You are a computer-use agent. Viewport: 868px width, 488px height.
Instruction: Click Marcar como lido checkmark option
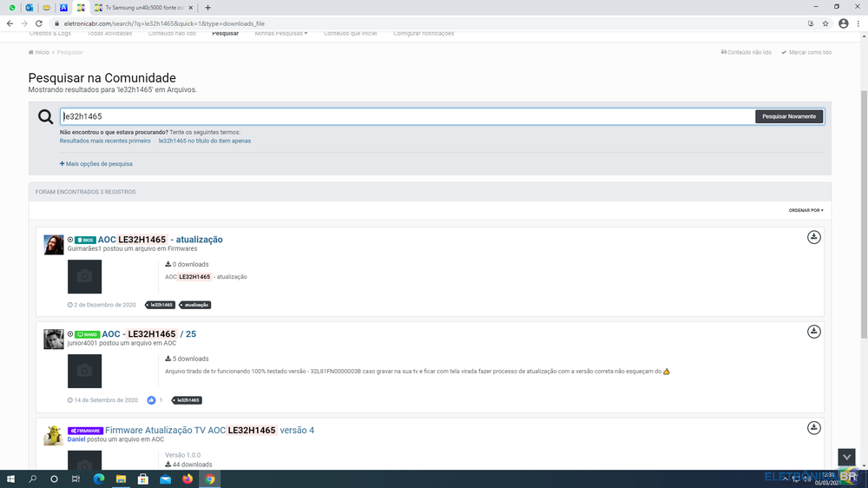(806, 52)
